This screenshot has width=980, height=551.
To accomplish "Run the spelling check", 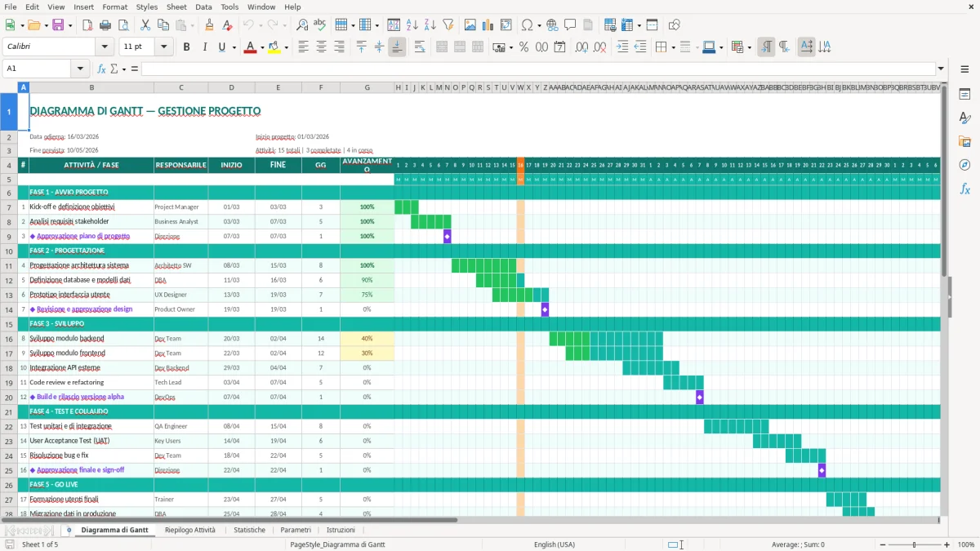I will click(x=320, y=25).
